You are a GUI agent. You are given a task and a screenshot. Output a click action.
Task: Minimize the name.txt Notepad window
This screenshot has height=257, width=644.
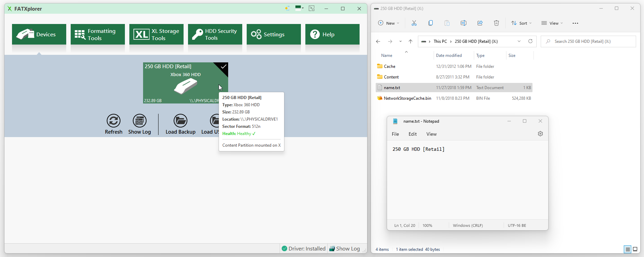click(x=509, y=121)
